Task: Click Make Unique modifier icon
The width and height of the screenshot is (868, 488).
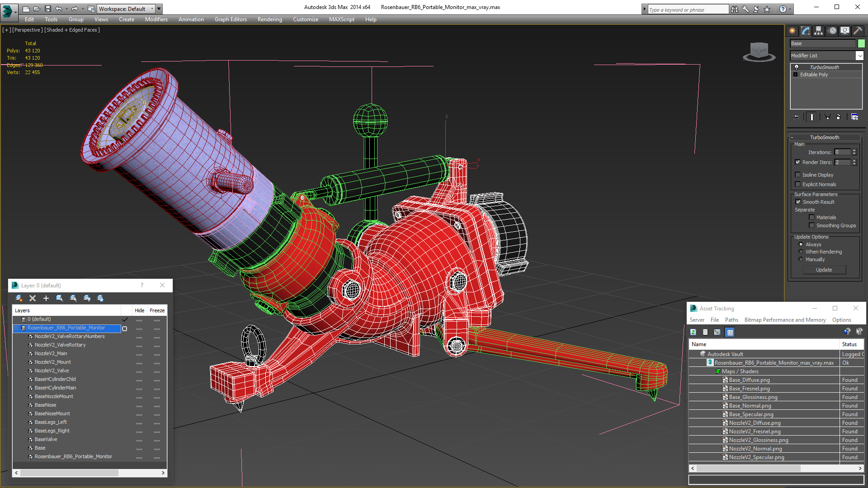Action: [828, 117]
